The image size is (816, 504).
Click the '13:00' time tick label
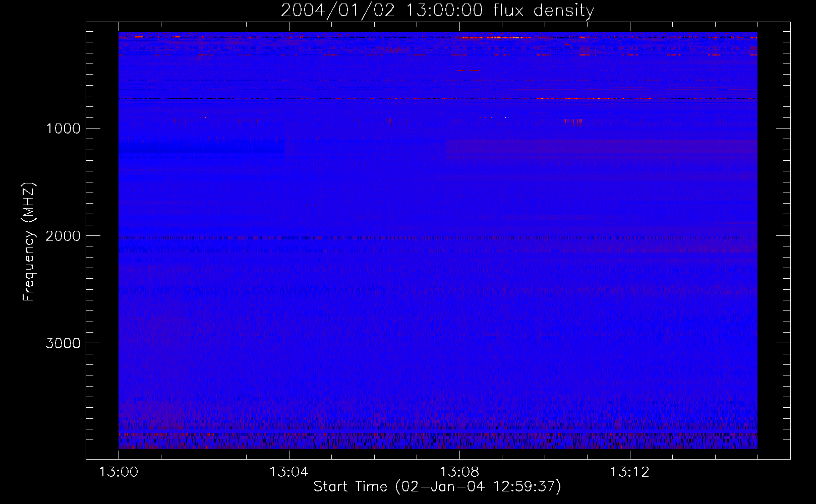tap(119, 472)
